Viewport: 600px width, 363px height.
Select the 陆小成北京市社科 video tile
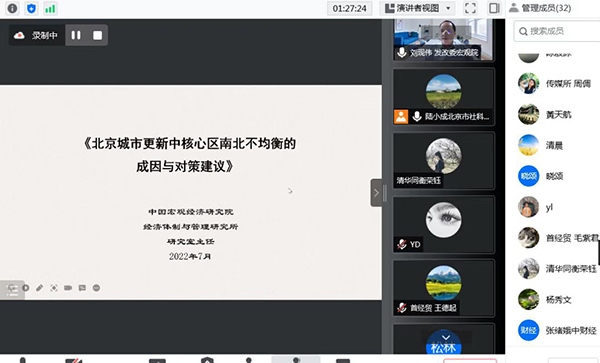click(x=443, y=97)
